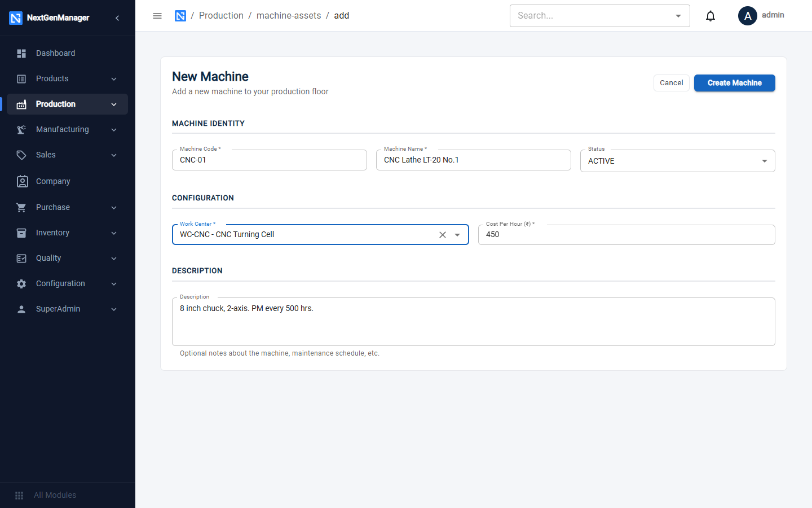Expand the Purchase submenu chevron
Screen dimensions: 812x508
(x=114, y=208)
